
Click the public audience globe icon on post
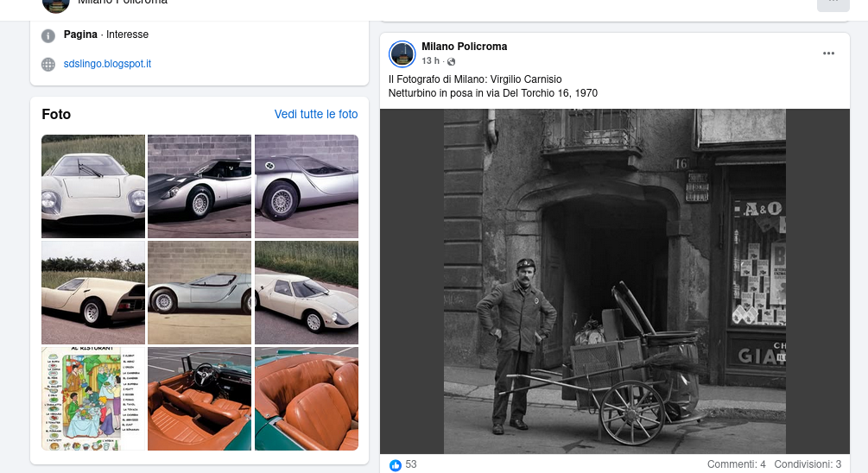point(451,61)
